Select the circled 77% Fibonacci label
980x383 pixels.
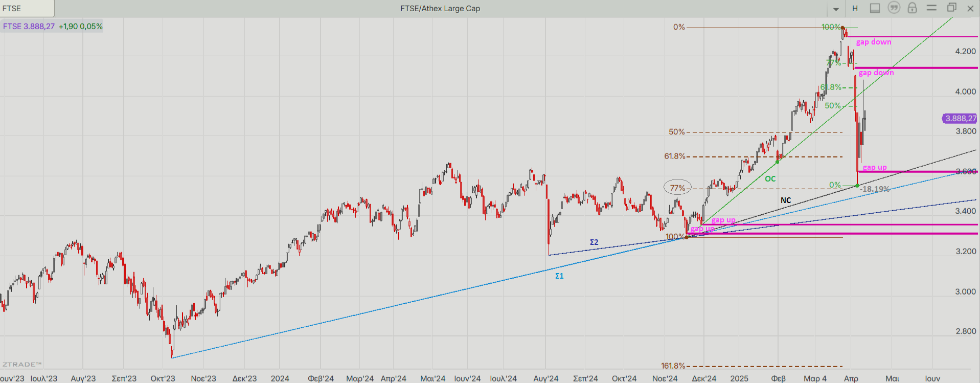(677, 188)
